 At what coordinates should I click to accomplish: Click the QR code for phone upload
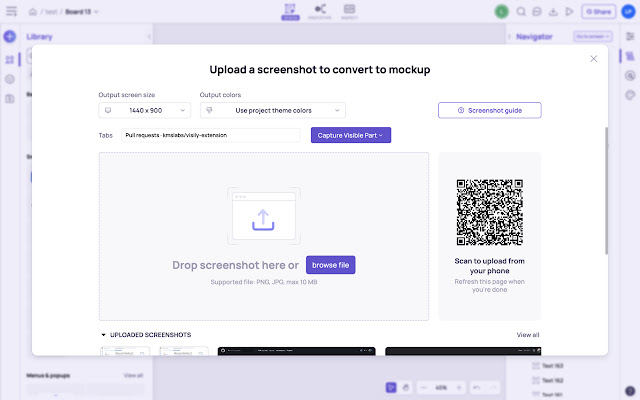(489, 212)
